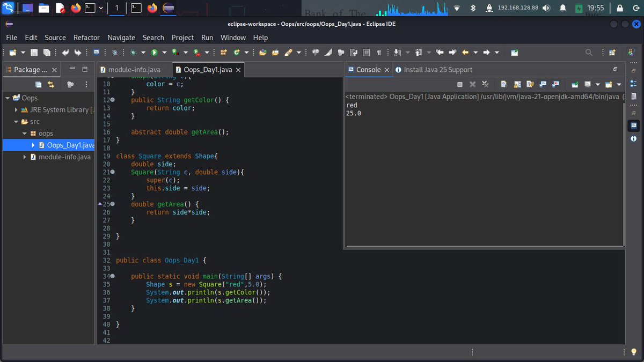Screen dimensions: 644x362
Task: Enable Show Whitespace Characters toggle
Action: (x=379, y=52)
